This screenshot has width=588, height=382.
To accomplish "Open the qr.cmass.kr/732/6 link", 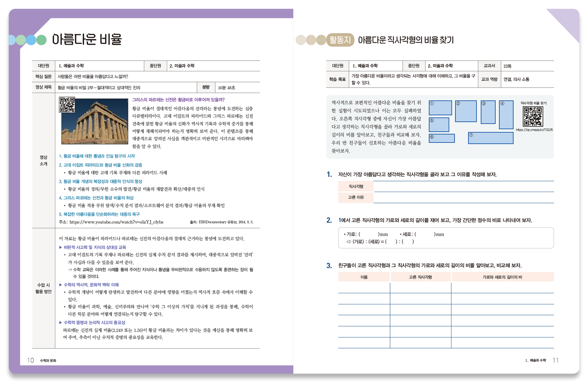I will point(534,130).
